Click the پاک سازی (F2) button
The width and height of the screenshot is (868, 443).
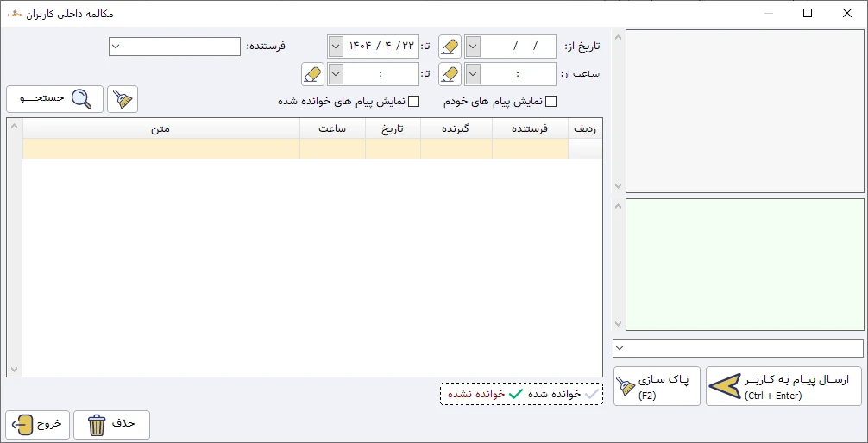pos(657,386)
